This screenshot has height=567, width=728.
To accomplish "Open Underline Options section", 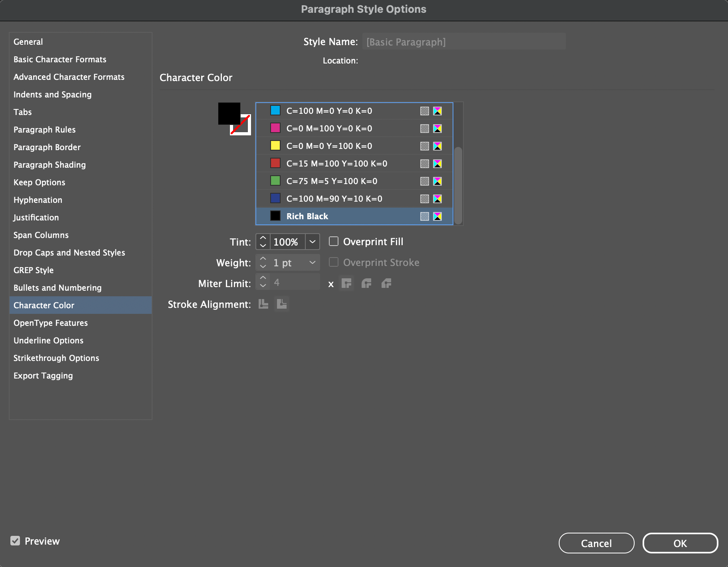I will click(x=80, y=340).
